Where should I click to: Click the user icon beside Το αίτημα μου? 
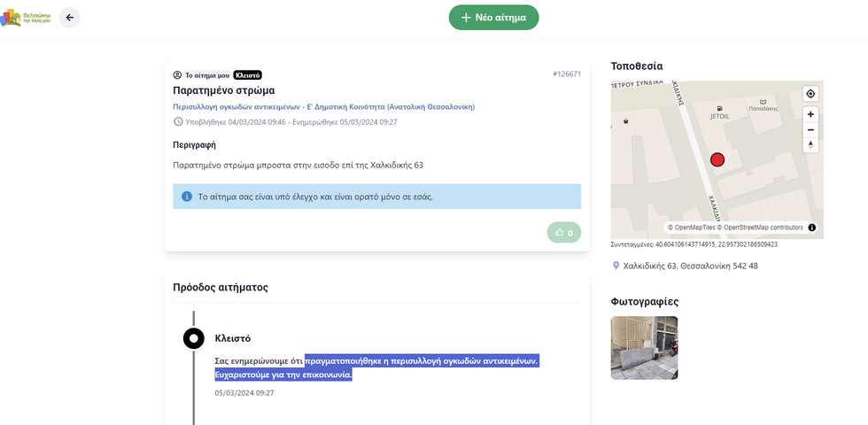click(x=178, y=75)
